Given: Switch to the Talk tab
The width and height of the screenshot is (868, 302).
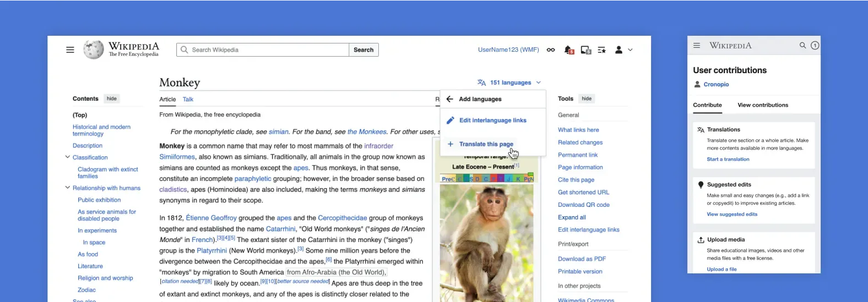Looking at the screenshot, I should coord(188,100).
